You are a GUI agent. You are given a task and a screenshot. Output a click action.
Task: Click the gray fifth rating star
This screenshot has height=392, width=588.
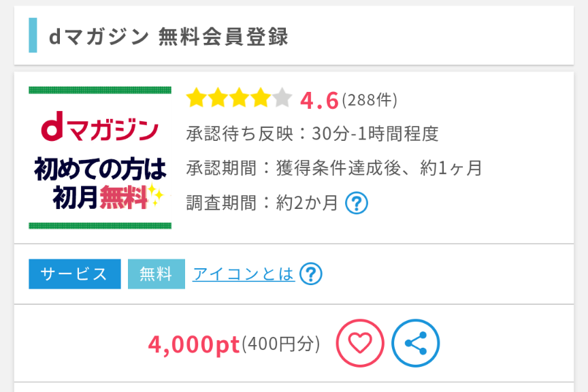282,99
